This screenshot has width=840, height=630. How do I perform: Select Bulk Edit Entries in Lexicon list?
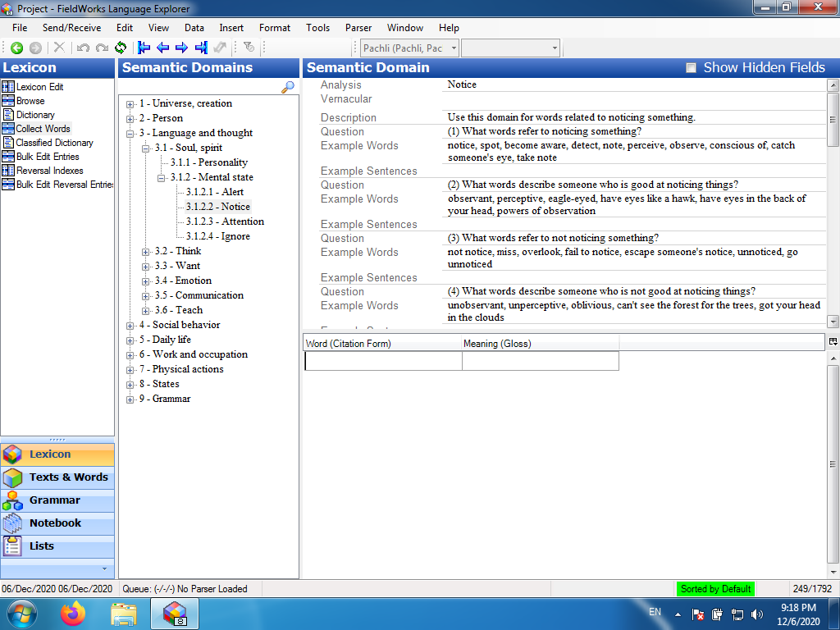[48, 157]
